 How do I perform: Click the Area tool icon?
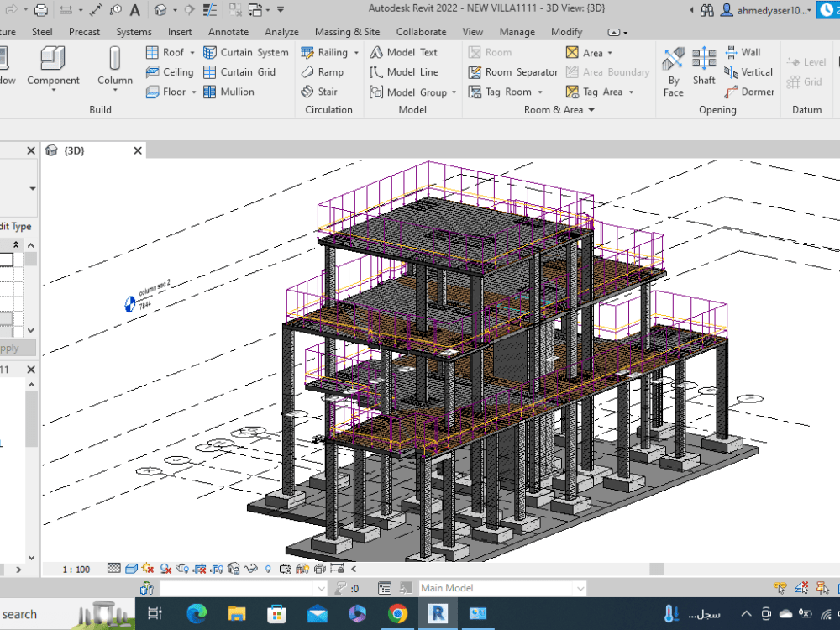(572, 52)
